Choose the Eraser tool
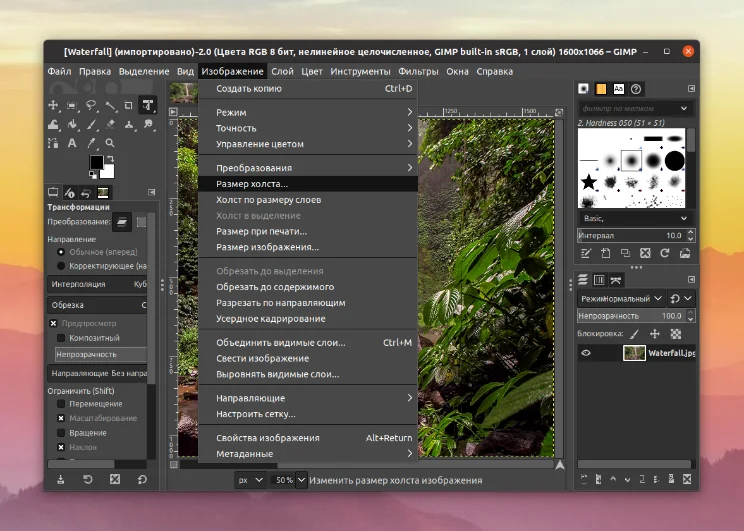744x531 pixels. click(111, 125)
